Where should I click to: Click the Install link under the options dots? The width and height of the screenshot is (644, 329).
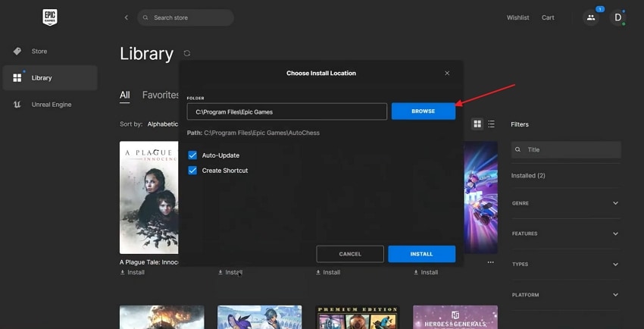coord(426,272)
